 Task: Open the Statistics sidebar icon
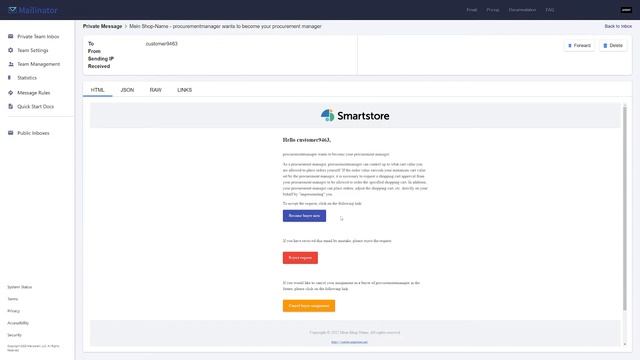10,78
